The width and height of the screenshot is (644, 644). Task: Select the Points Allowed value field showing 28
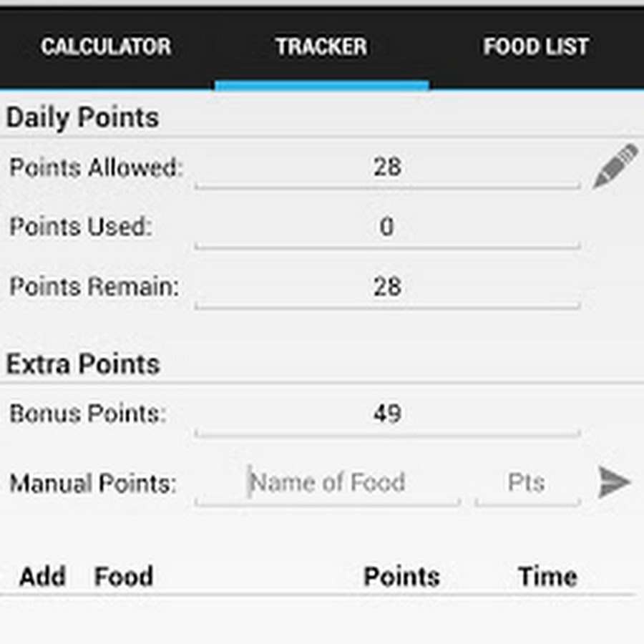[x=389, y=167]
